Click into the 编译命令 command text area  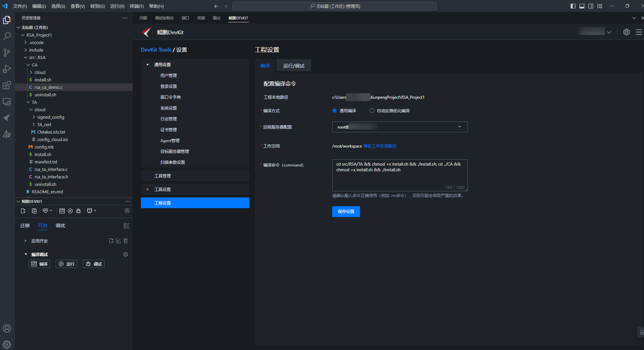coord(400,175)
